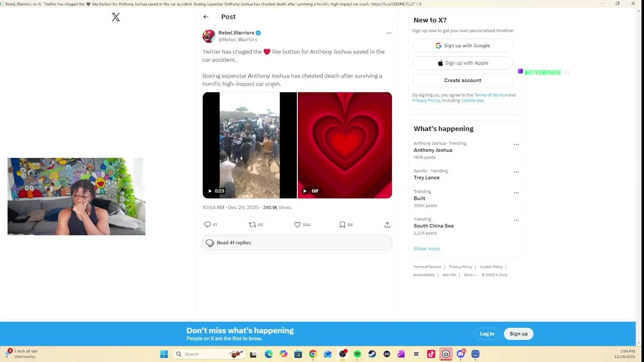Open OBS Studio from taskbar
This screenshot has height=362, width=644.
pyautogui.click(x=343, y=354)
